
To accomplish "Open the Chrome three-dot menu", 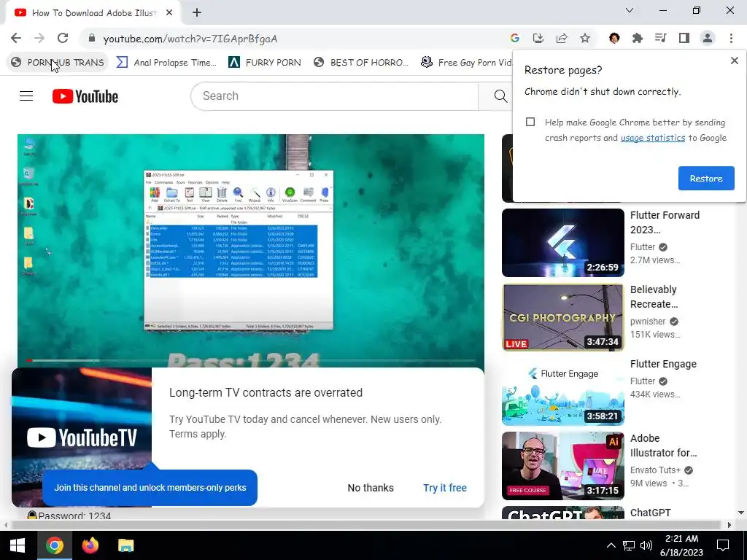I will 731,38.
